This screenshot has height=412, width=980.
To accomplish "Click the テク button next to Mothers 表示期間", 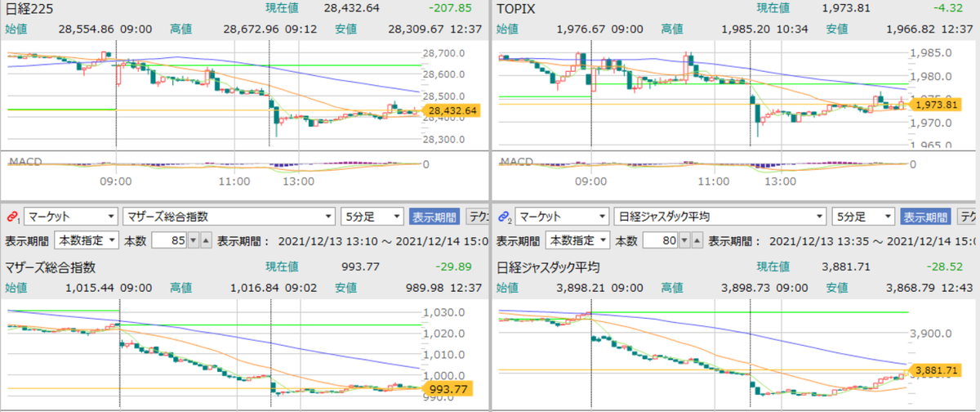I will pos(477,217).
